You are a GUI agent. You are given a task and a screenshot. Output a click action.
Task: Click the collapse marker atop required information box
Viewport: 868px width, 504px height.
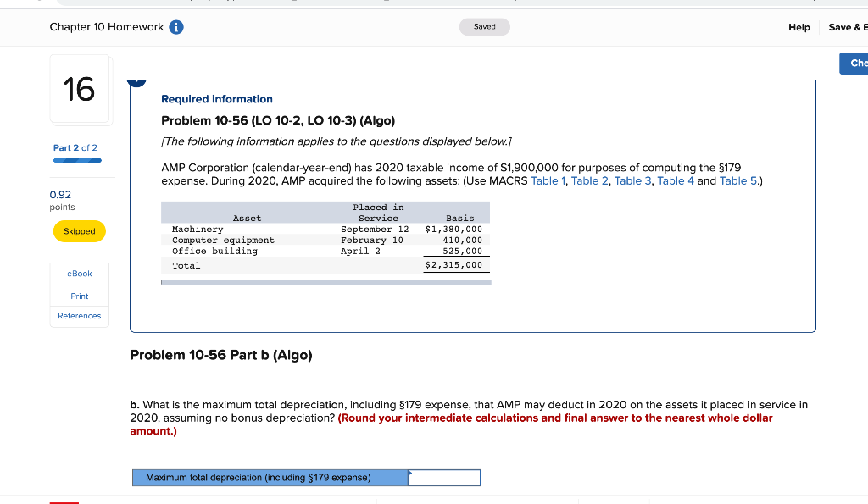(136, 84)
